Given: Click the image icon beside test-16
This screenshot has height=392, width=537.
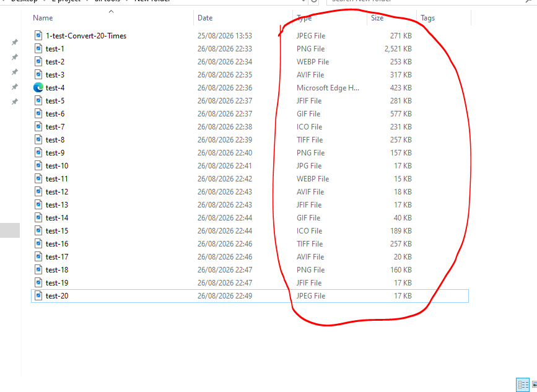Looking at the screenshot, I should click(38, 244).
